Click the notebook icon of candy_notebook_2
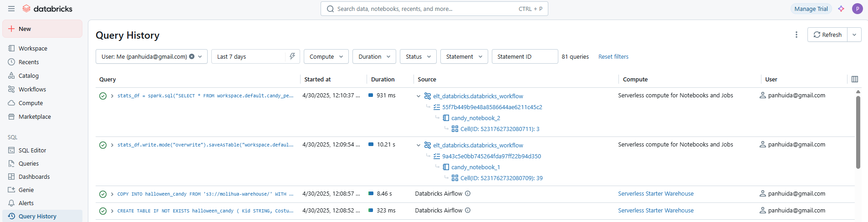868x222 pixels. [446, 118]
